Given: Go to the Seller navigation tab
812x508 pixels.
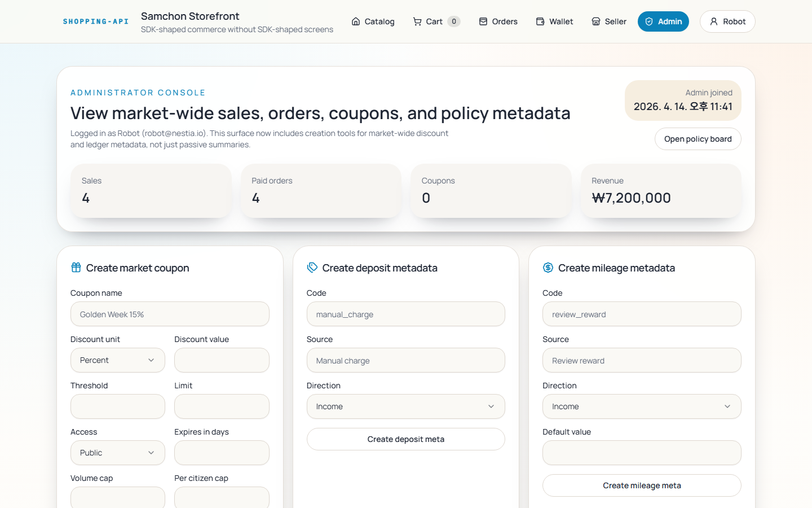Looking at the screenshot, I should pyautogui.click(x=609, y=21).
